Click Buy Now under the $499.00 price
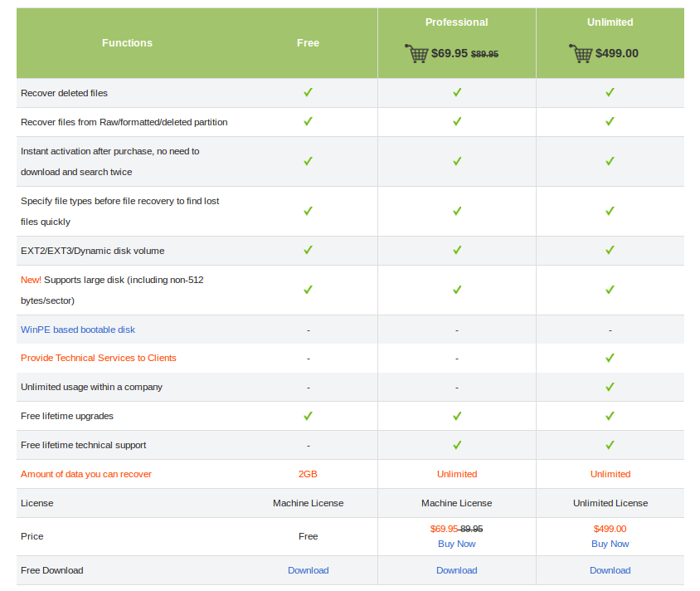The width and height of the screenshot is (700, 591). click(610, 544)
